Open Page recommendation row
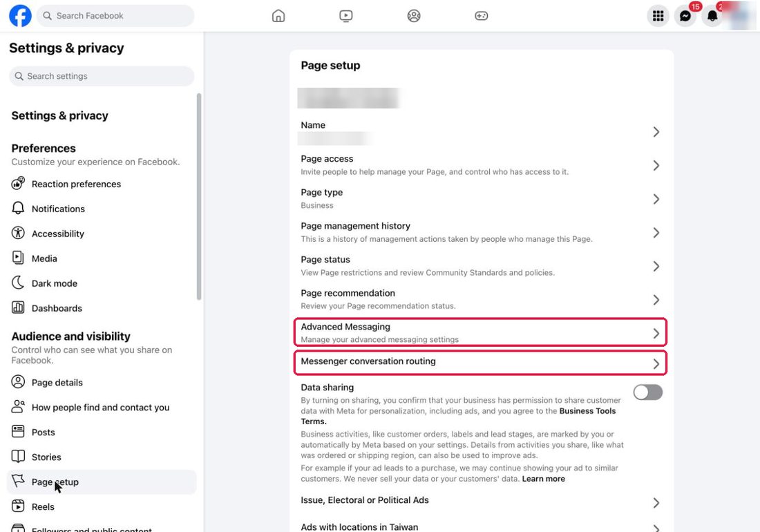Image resolution: width=760 pixels, height=532 pixels. (481, 299)
